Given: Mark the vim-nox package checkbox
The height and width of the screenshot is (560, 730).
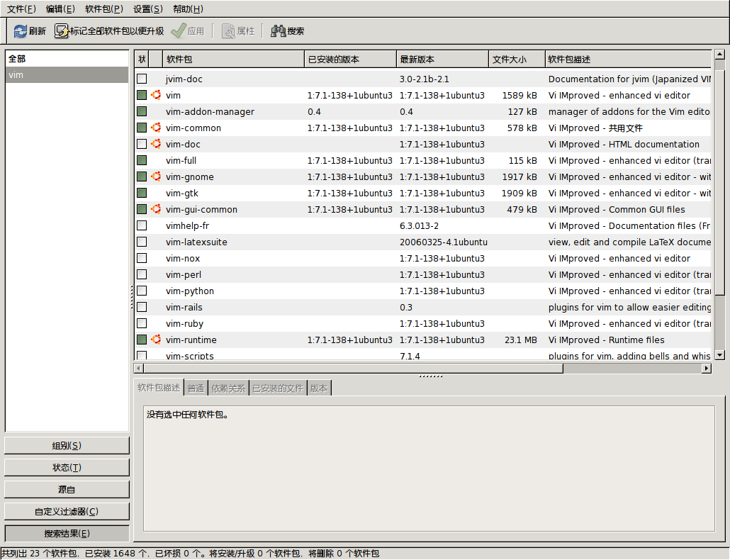Looking at the screenshot, I should [x=142, y=258].
